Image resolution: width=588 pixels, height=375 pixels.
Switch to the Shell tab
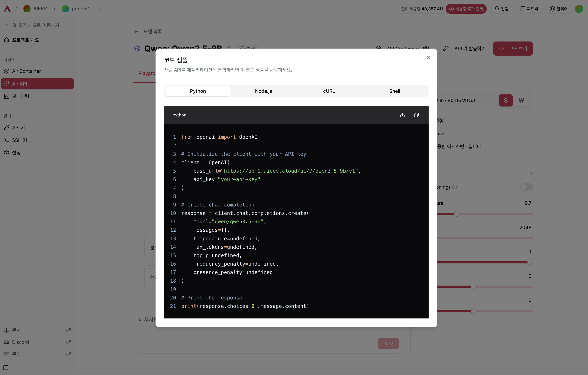coord(395,91)
